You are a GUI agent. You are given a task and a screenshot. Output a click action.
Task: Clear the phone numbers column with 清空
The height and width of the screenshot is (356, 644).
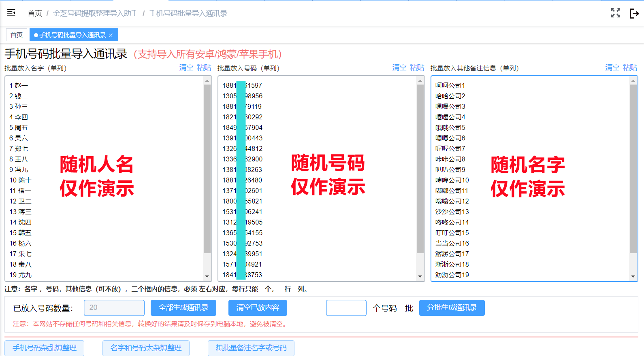(399, 68)
